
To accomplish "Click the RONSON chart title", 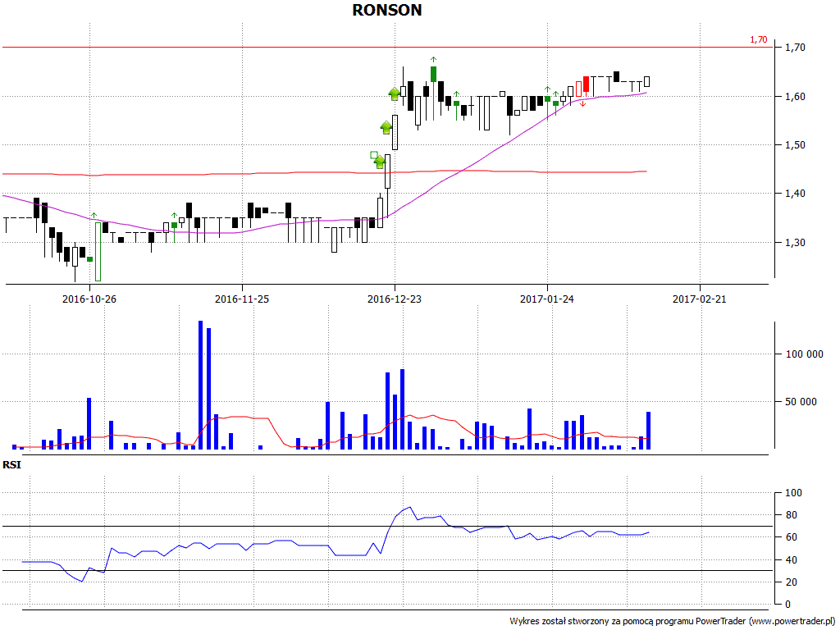I will (387, 11).
